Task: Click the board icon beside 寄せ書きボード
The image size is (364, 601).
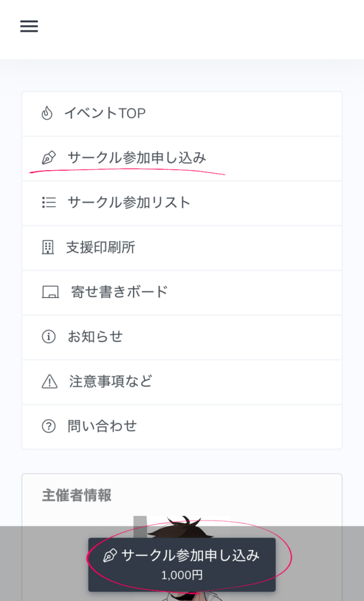Action: 50,292
